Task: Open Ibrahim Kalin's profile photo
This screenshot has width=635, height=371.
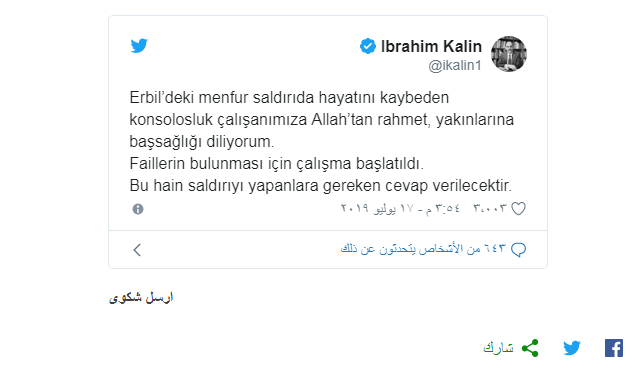Action: 509,54
